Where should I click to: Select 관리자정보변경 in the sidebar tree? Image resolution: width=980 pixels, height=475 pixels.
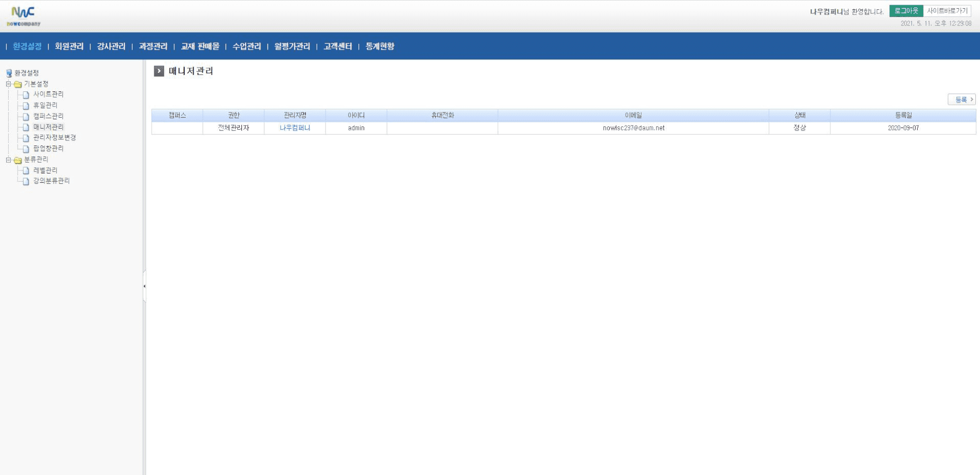(x=55, y=138)
